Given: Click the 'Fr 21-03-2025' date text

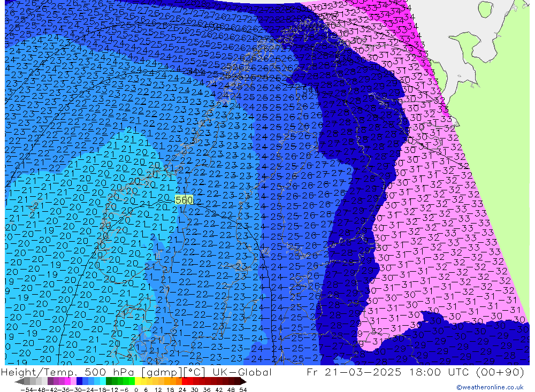Looking at the screenshot, I should pyautogui.click(x=354, y=372).
